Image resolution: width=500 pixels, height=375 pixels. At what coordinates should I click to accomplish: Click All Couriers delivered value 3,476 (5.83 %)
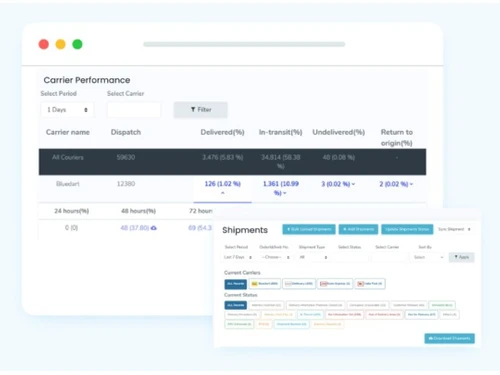(222, 157)
